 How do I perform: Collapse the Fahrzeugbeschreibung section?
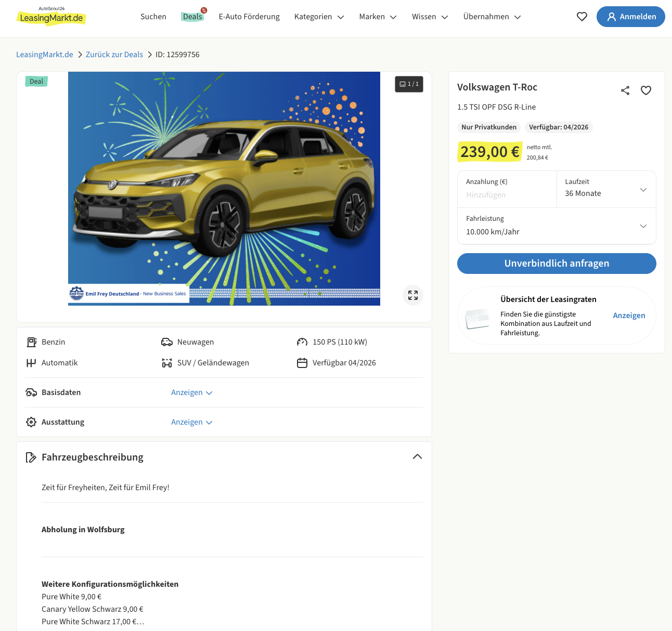[x=417, y=457]
